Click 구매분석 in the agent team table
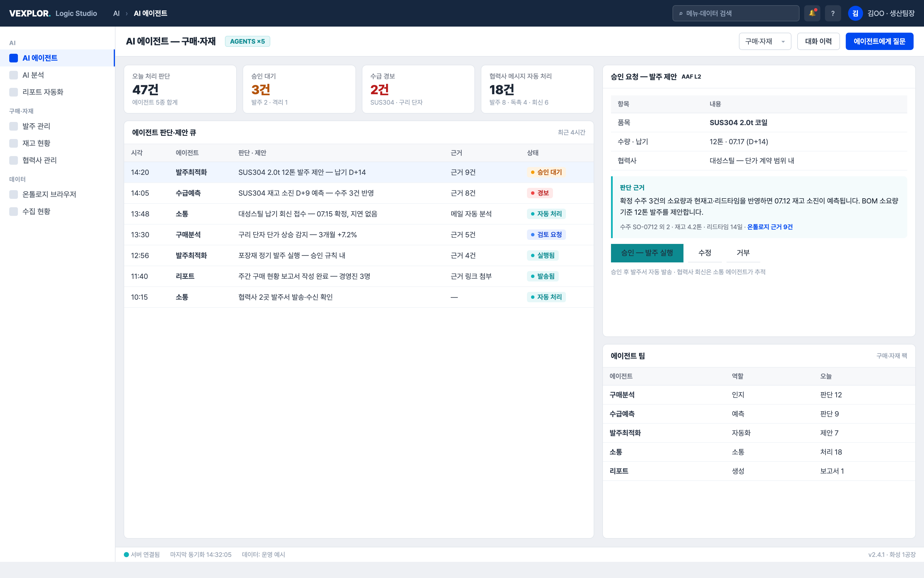The width and height of the screenshot is (924, 578). (x=622, y=395)
